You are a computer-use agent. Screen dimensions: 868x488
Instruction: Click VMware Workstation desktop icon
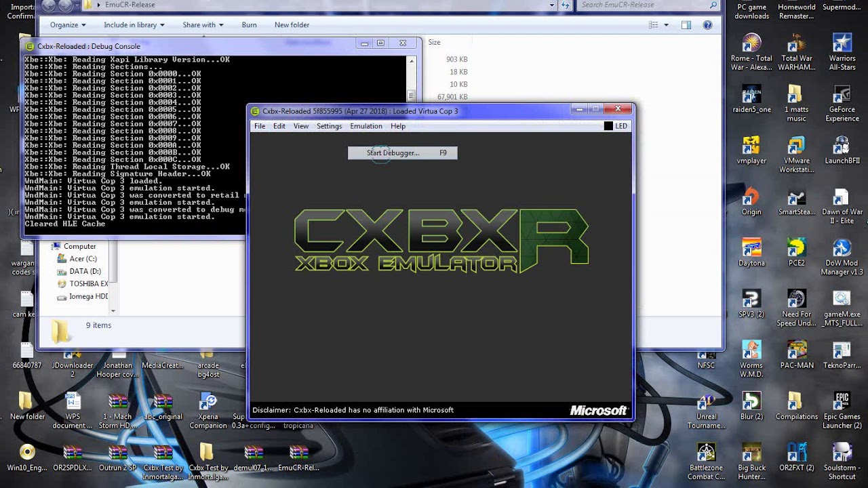coord(797,155)
